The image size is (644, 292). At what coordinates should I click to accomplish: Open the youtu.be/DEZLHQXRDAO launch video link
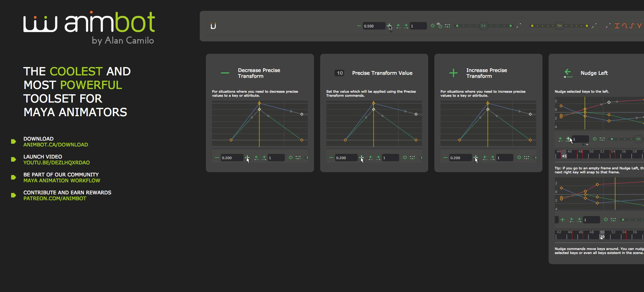pyautogui.click(x=56, y=163)
